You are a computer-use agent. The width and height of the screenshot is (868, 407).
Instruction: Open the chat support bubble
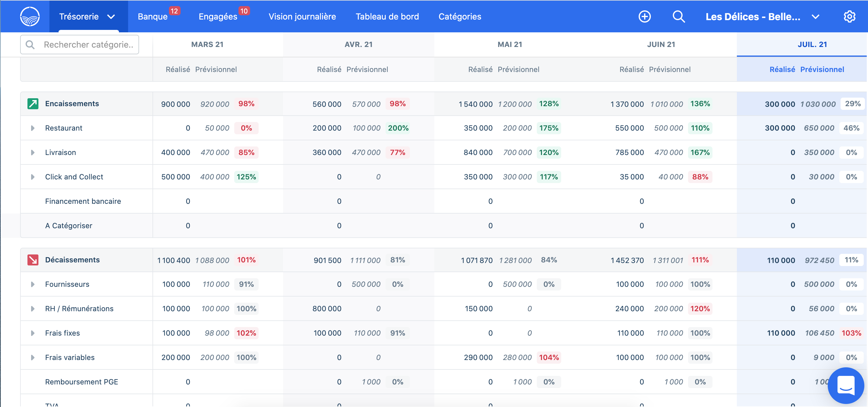click(x=845, y=385)
